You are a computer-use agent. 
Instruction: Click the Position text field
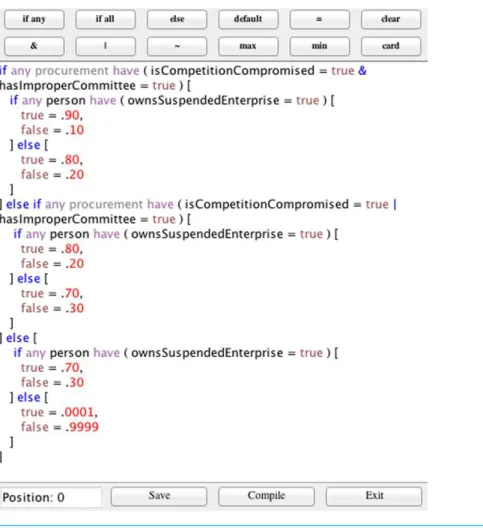tap(51, 497)
